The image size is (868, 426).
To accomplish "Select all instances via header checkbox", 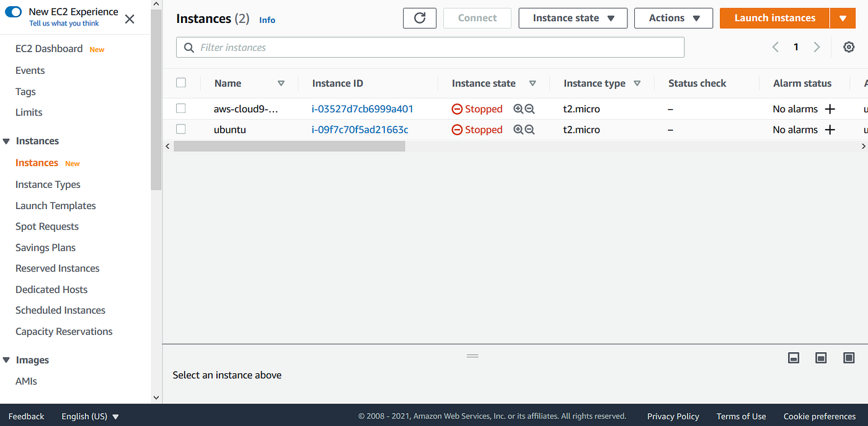I will coord(181,82).
